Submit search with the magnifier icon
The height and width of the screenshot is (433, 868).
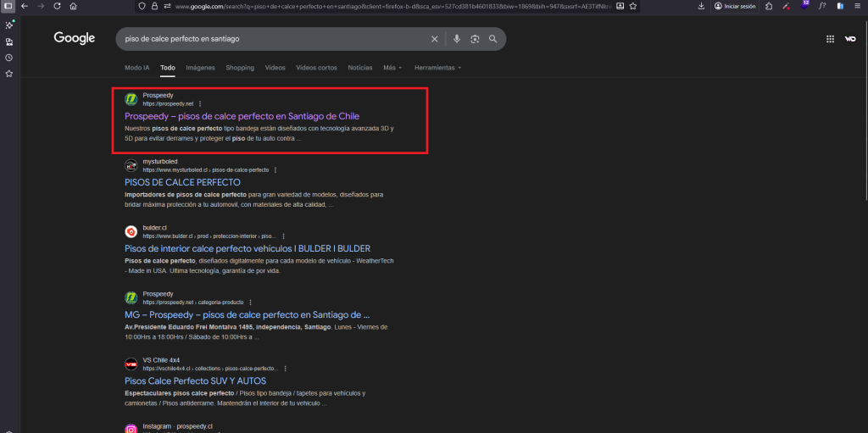pyautogui.click(x=492, y=39)
